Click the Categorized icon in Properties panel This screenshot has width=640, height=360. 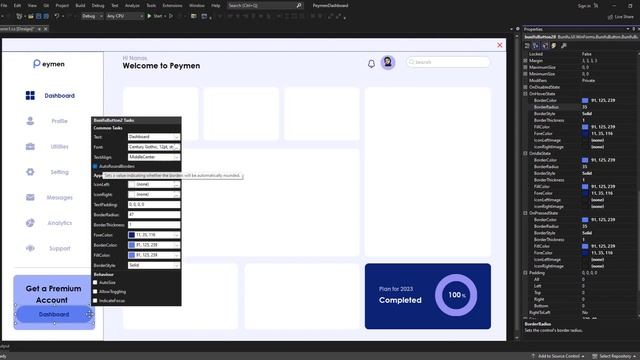coord(527,46)
